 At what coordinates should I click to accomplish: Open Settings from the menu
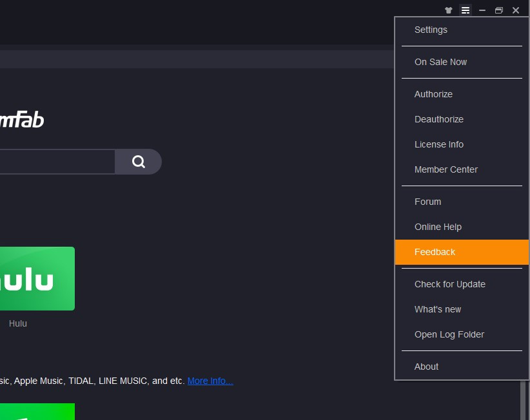click(431, 30)
